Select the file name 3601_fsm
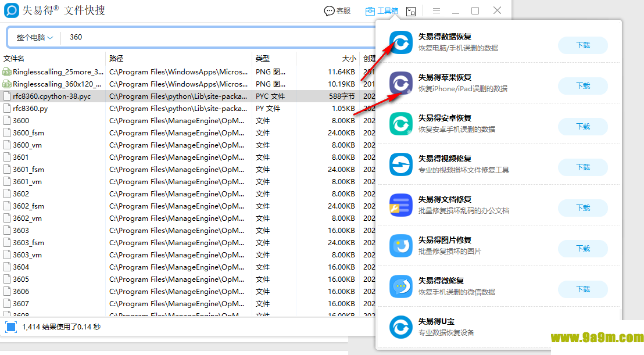Screen dimensions: 644x355 [28, 170]
